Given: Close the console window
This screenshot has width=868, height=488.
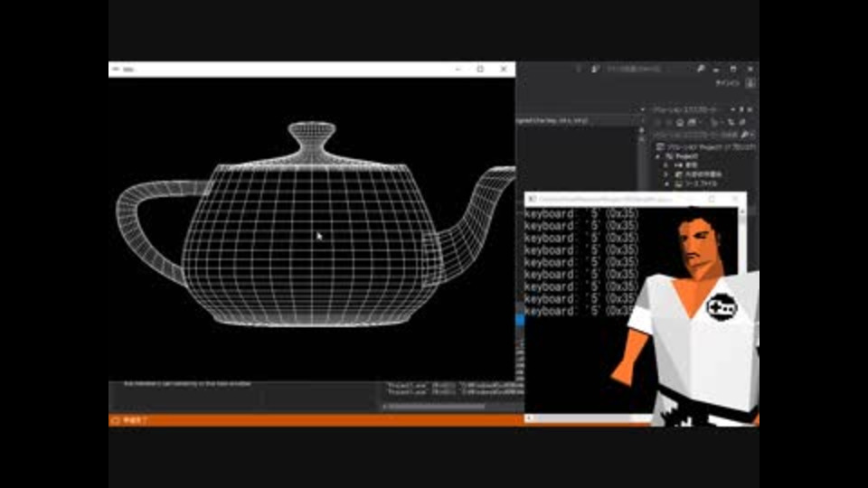Looking at the screenshot, I should click(735, 199).
